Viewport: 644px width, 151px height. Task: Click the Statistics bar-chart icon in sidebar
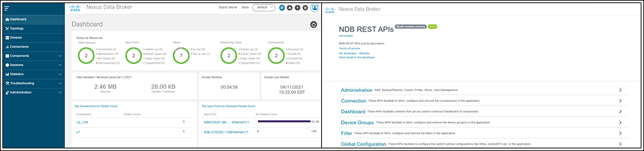click(x=7, y=74)
